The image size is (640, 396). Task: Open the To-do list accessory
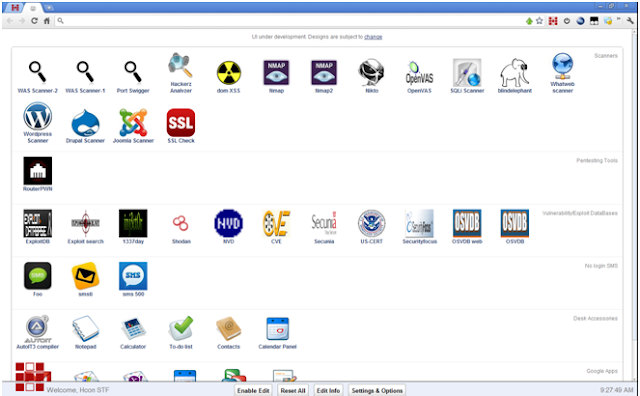[181, 329]
